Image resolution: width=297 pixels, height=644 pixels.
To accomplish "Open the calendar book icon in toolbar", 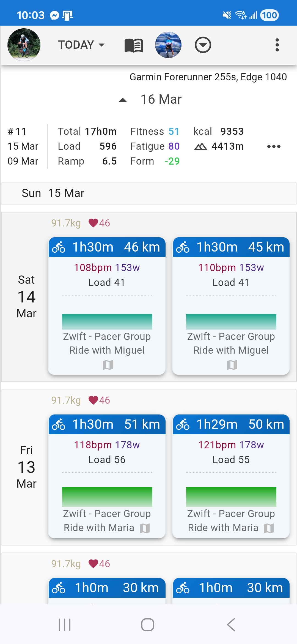I will coord(134,45).
